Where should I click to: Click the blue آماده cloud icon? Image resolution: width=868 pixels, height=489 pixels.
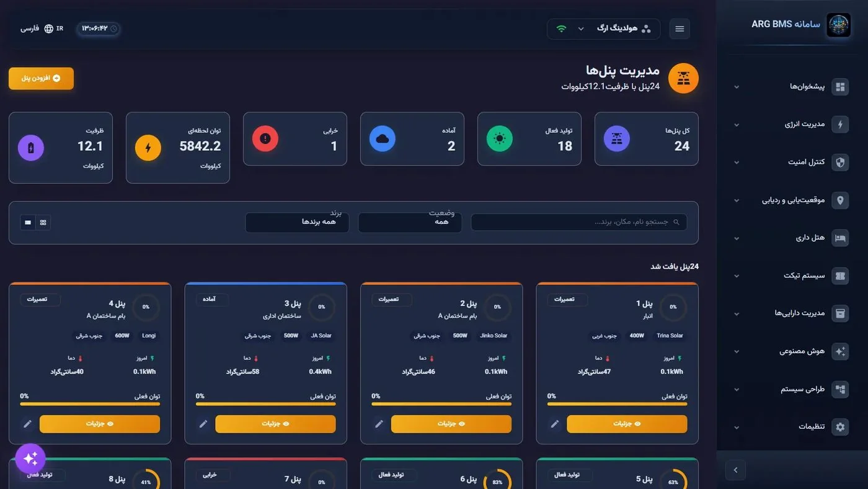pyautogui.click(x=383, y=138)
